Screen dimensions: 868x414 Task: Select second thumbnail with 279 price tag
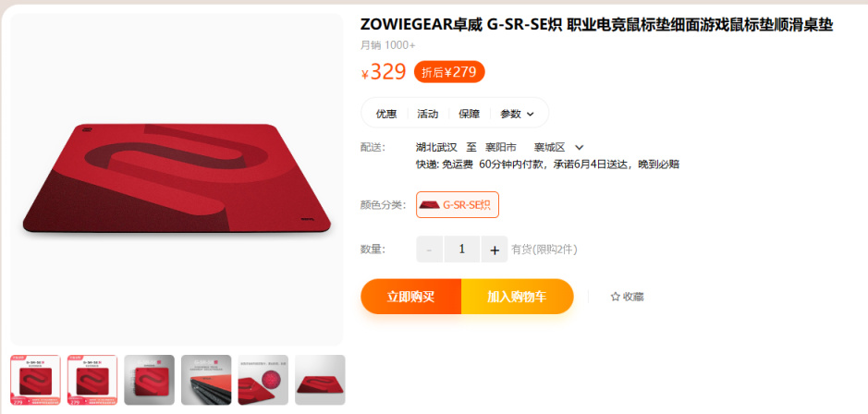(92, 380)
